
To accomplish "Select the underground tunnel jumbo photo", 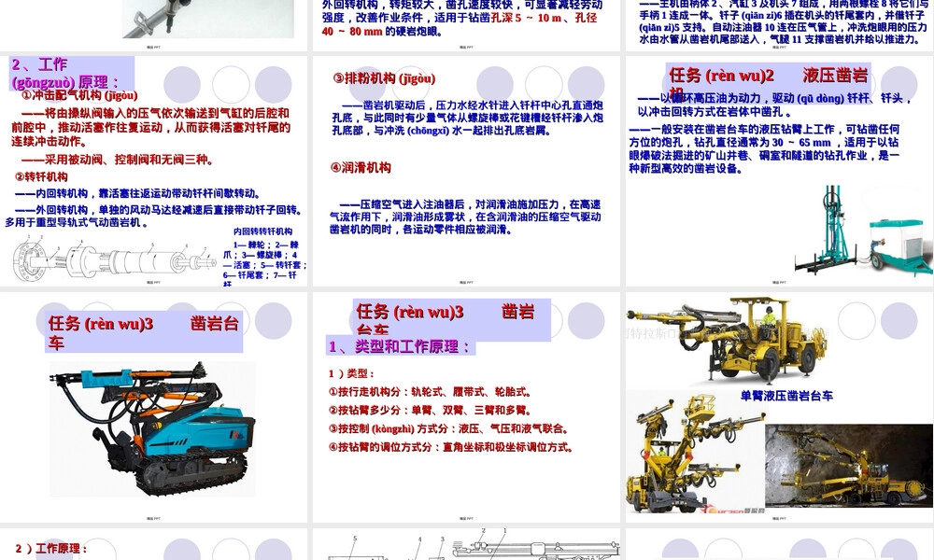I will (848, 466).
